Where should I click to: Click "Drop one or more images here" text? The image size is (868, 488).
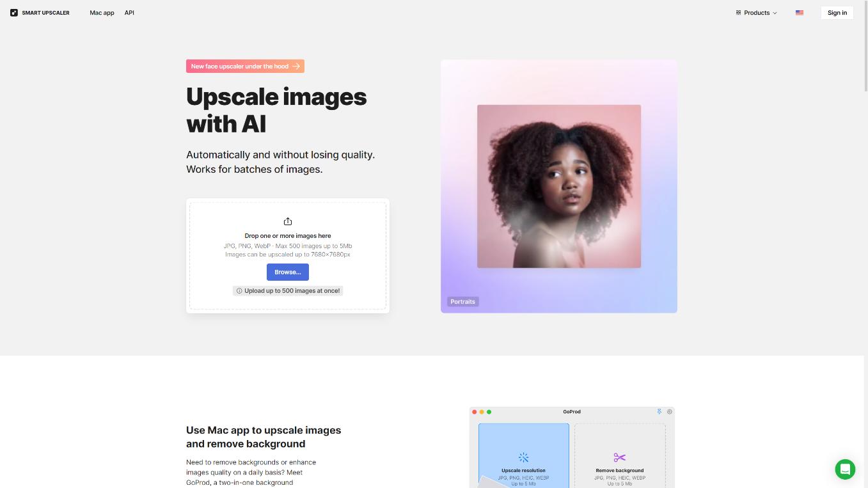pos(288,236)
